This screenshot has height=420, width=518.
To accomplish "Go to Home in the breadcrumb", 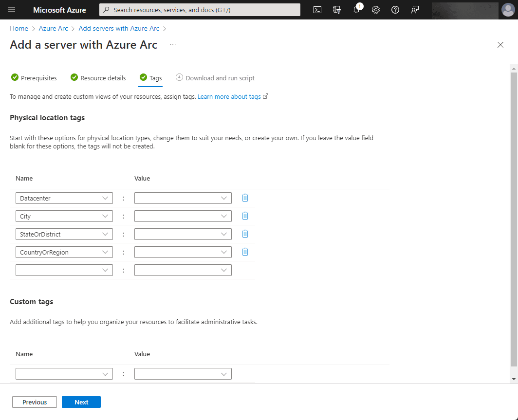I will click(19, 28).
